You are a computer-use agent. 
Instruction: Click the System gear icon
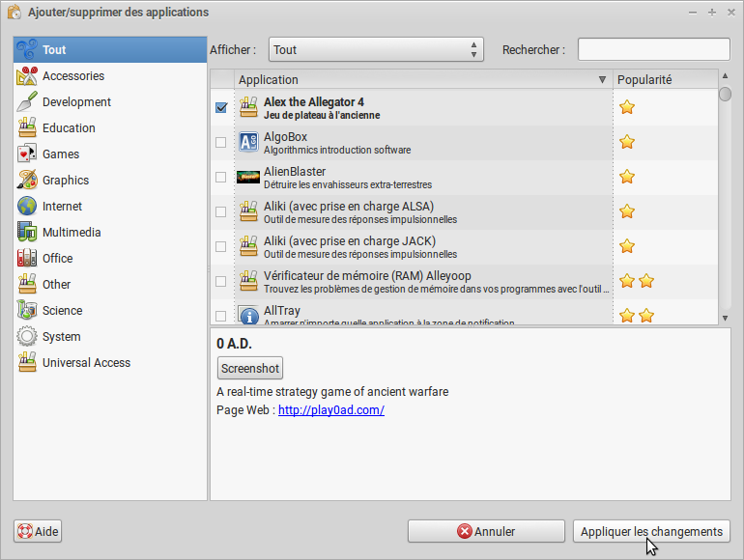pos(27,337)
